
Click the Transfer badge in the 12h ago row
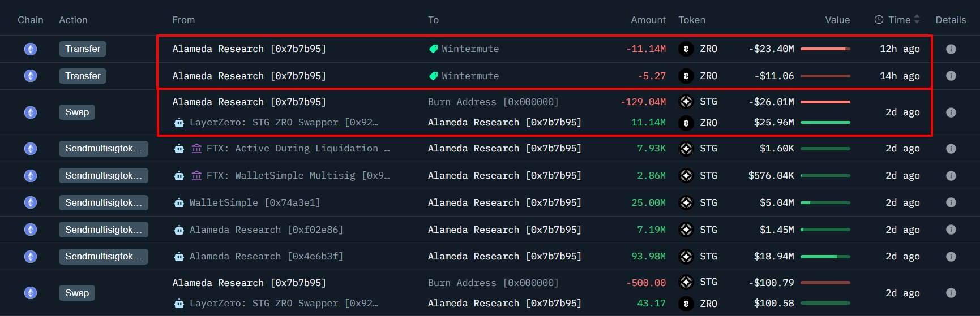coord(83,49)
